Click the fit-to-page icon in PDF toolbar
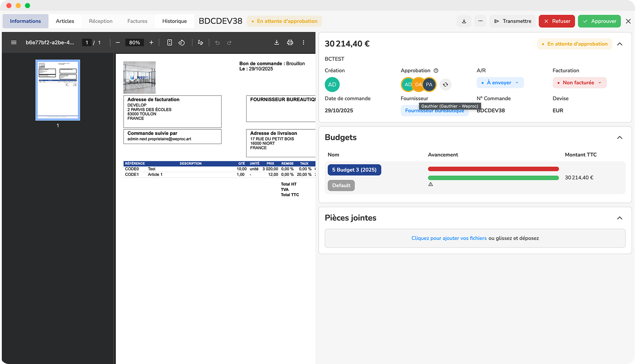 point(170,42)
